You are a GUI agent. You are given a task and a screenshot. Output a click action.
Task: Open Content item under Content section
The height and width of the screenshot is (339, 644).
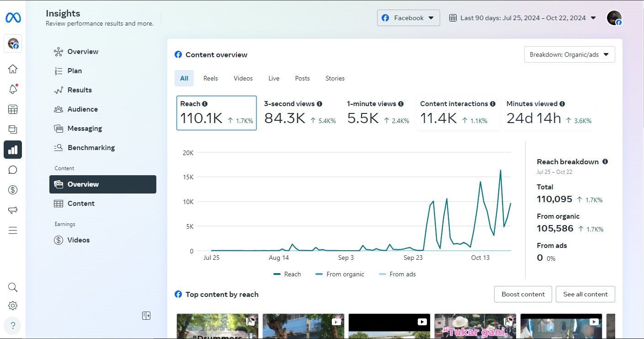[x=103, y=204]
